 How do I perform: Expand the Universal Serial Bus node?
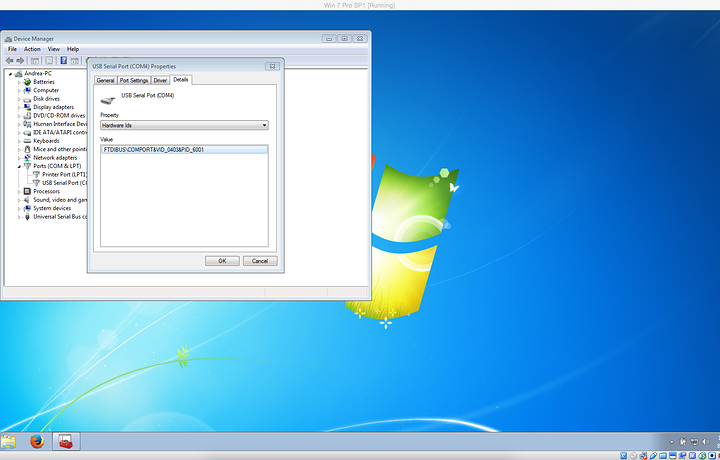19,217
